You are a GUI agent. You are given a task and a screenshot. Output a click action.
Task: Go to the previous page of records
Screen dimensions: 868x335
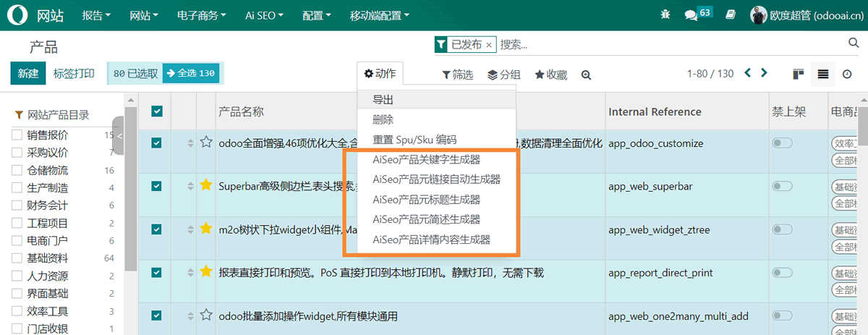748,73
